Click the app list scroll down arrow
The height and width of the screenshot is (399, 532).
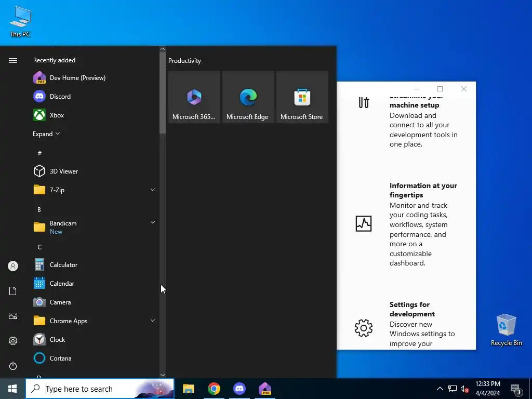[163, 375]
